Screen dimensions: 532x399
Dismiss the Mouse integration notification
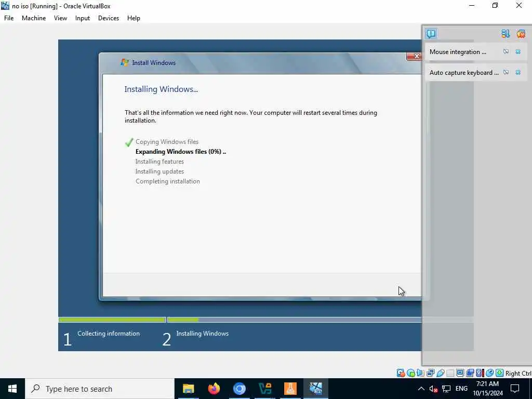(518, 51)
